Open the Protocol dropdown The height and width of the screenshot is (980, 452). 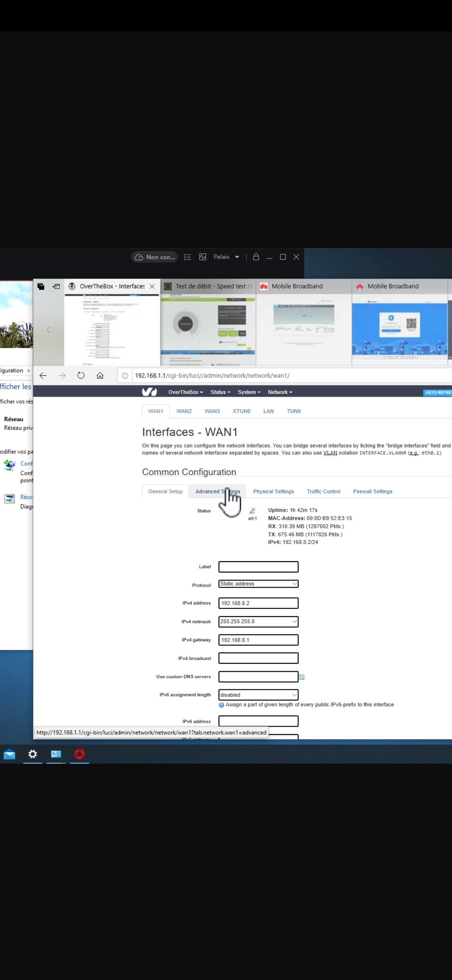pos(258,584)
